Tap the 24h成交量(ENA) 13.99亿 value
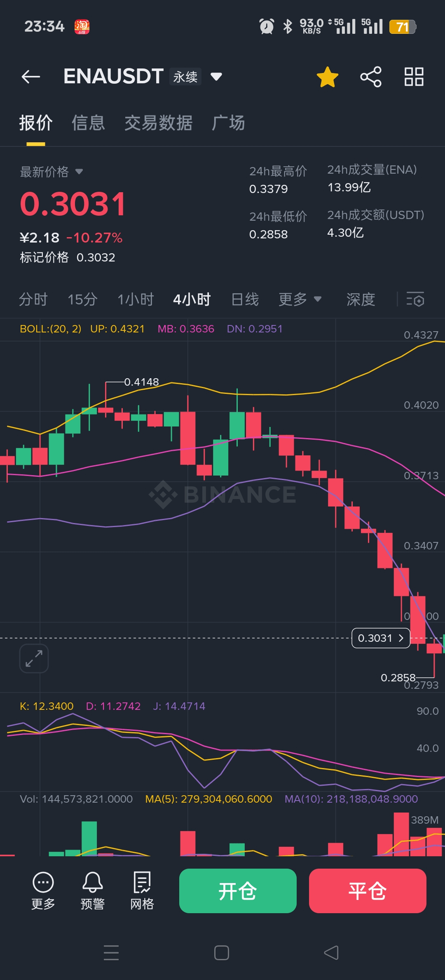The height and width of the screenshot is (980, 445). pos(349,187)
